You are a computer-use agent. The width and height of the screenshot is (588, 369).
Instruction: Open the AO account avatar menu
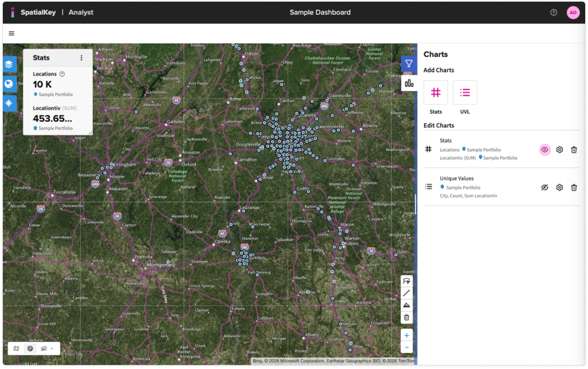tap(573, 12)
